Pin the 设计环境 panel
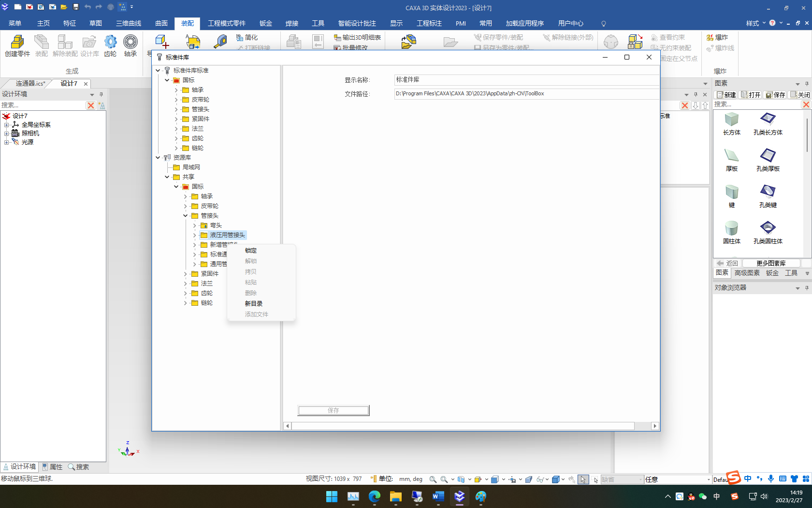812x508 pixels. [x=101, y=94]
